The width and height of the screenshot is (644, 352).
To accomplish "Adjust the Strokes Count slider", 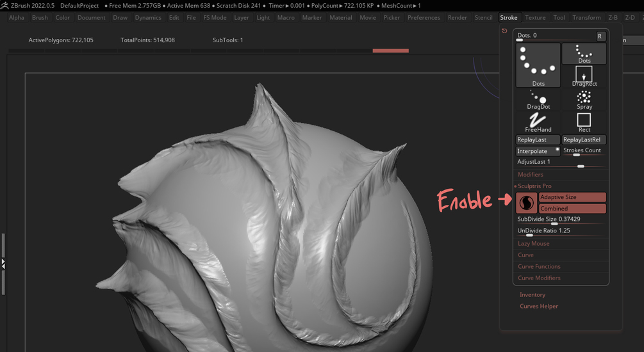I will (584, 151).
